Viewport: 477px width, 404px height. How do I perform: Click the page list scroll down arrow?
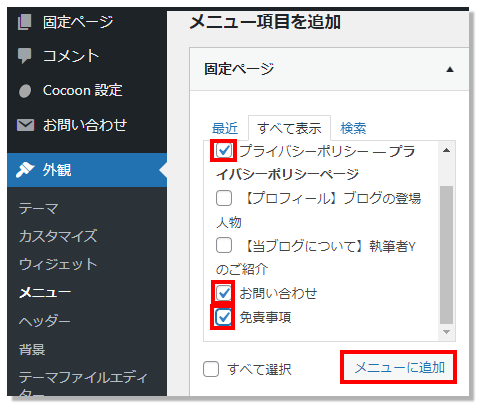[447, 332]
